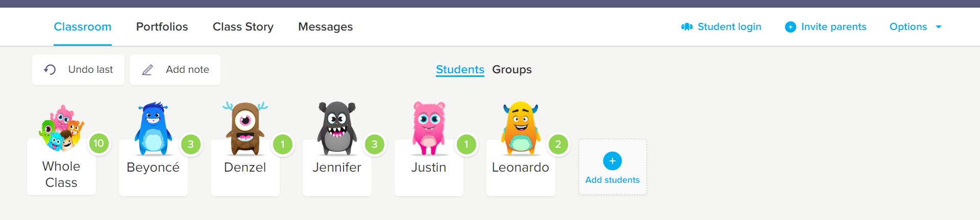Screen dimensions: 980x220
Task: Click Leonardo's yellow monster avatar
Action: [x=521, y=128]
